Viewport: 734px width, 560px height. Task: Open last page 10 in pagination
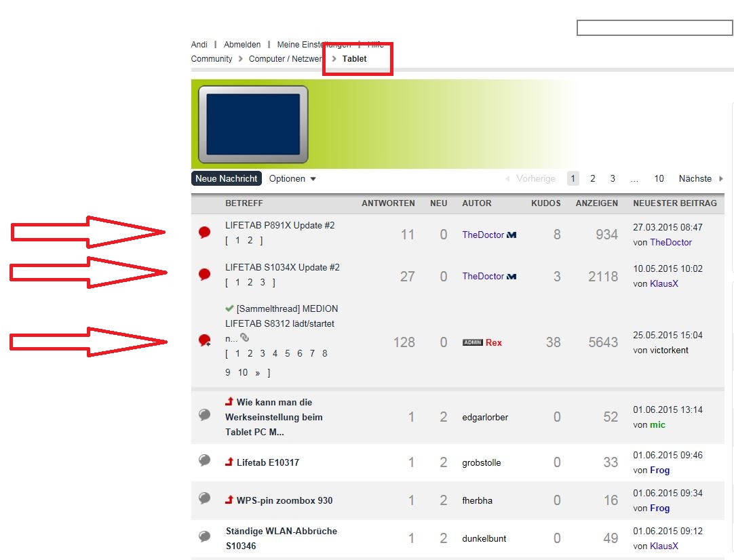pyautogui.click(x=659, y=179)
